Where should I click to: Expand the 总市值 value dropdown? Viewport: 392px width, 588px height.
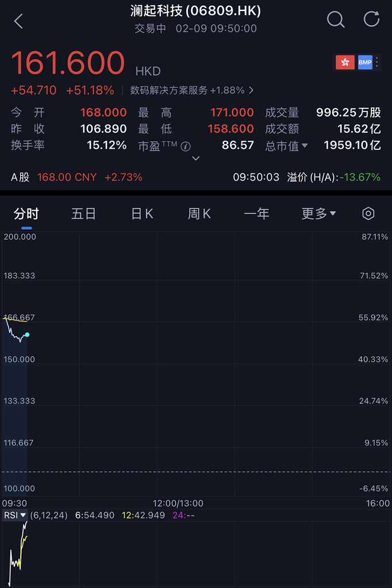click(304, 146)
